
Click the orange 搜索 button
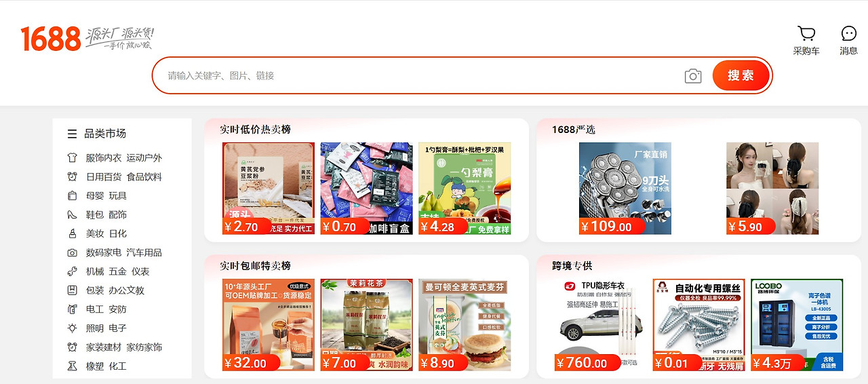click(741, 75)
